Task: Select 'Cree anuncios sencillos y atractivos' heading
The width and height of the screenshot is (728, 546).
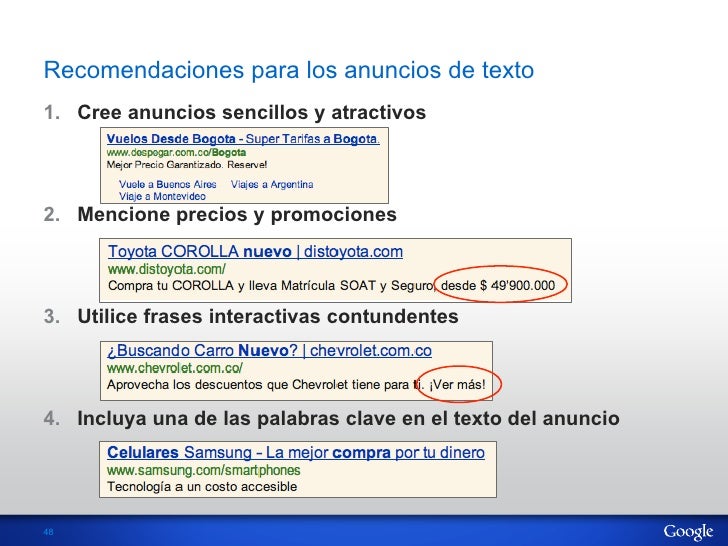Action: tap(251, 112)
